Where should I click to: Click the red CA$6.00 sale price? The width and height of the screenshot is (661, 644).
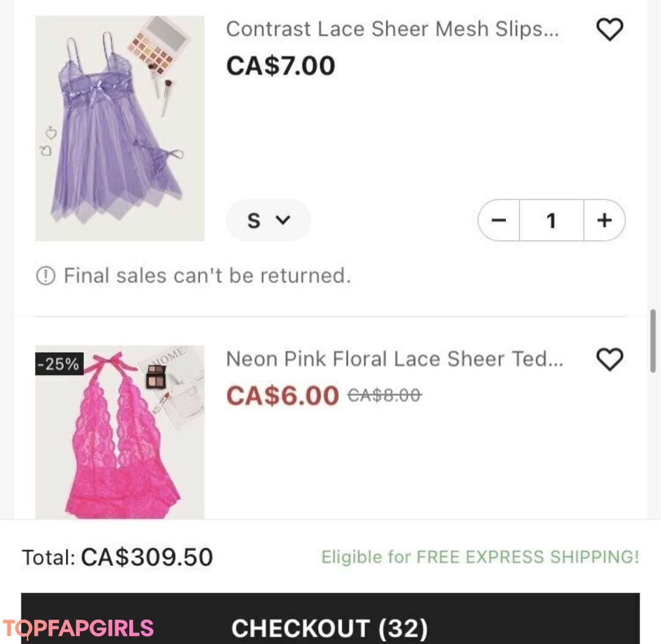(282, 396)
